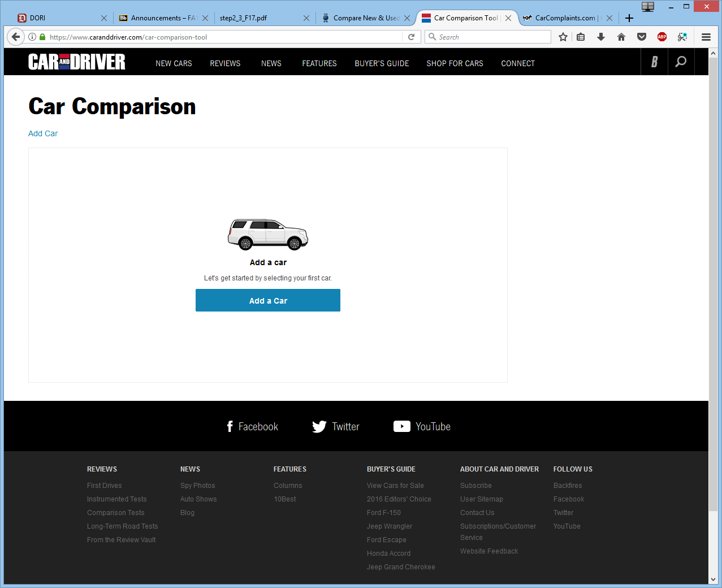Open the BUYER'S GUIDE menu

[x=382, y=63]
